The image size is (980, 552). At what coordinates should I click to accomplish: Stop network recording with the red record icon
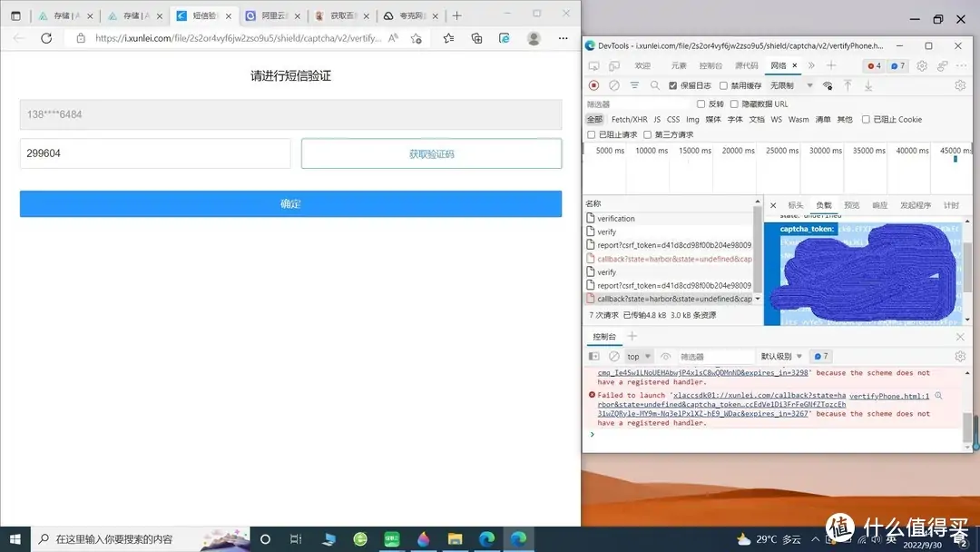pos(593,85)
